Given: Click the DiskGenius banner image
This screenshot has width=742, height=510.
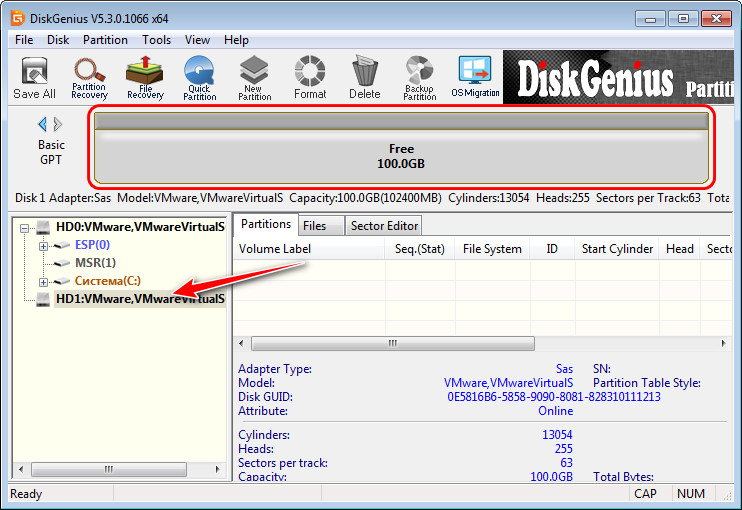Looking at the screenshot, I should [618, 77].
